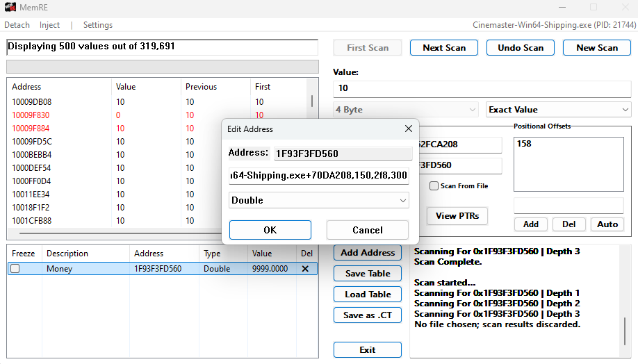Cancel the Edit Address dialog
The width and height of the screenshot is (638, 364).
click(367, 230)
